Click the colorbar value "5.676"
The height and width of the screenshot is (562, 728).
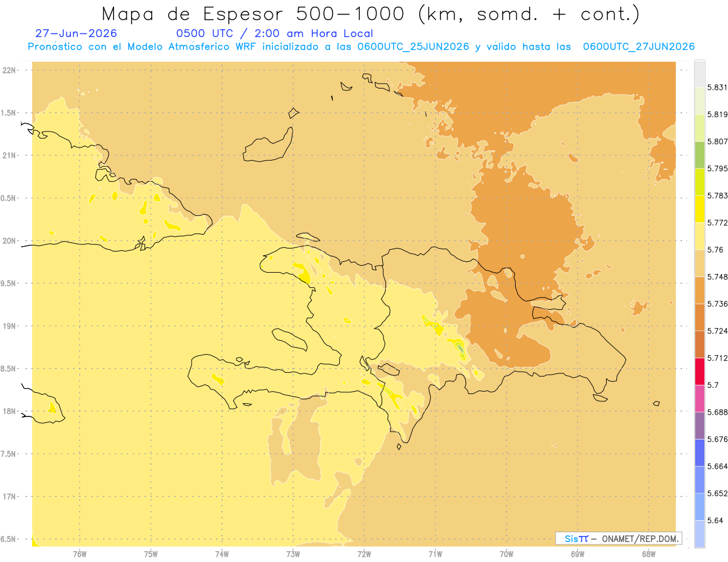pos(717,439)
